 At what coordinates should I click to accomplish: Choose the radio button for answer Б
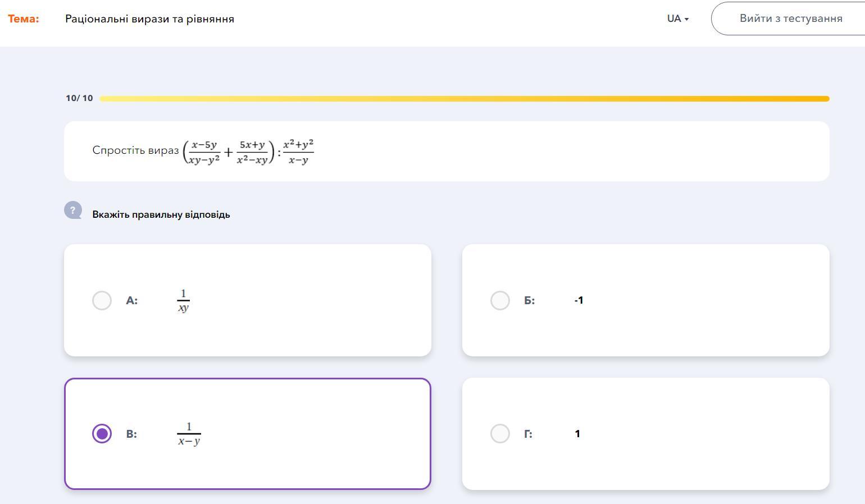click(x=500, y=300)
